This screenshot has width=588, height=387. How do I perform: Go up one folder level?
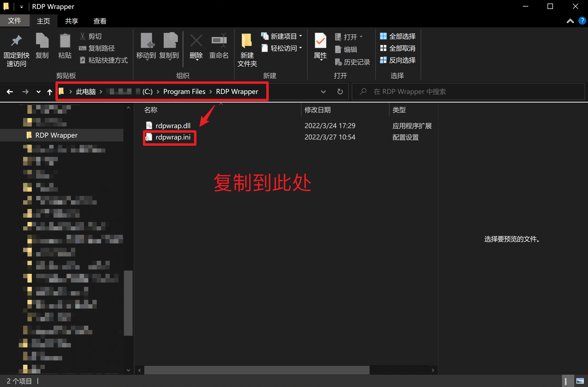pos(49,92)
